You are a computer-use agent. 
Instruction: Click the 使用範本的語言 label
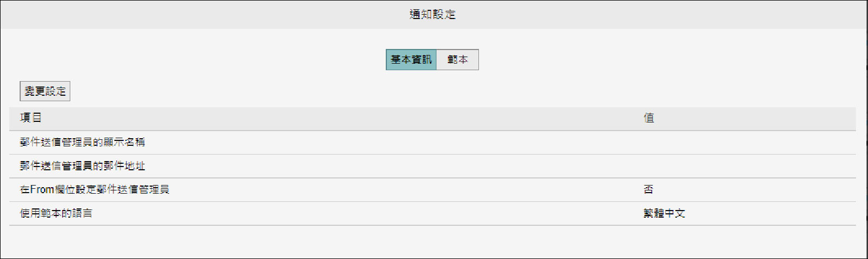[56, 213]
